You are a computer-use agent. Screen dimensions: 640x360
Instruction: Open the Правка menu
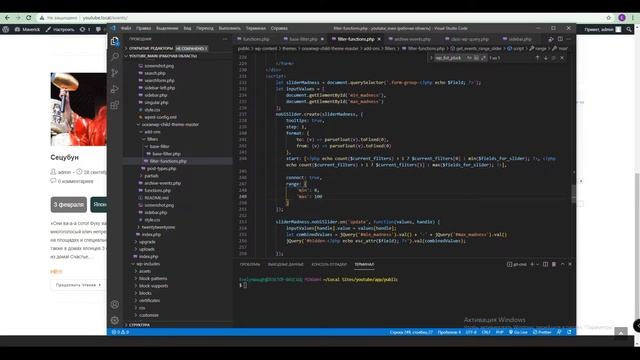tap(144, 28)
